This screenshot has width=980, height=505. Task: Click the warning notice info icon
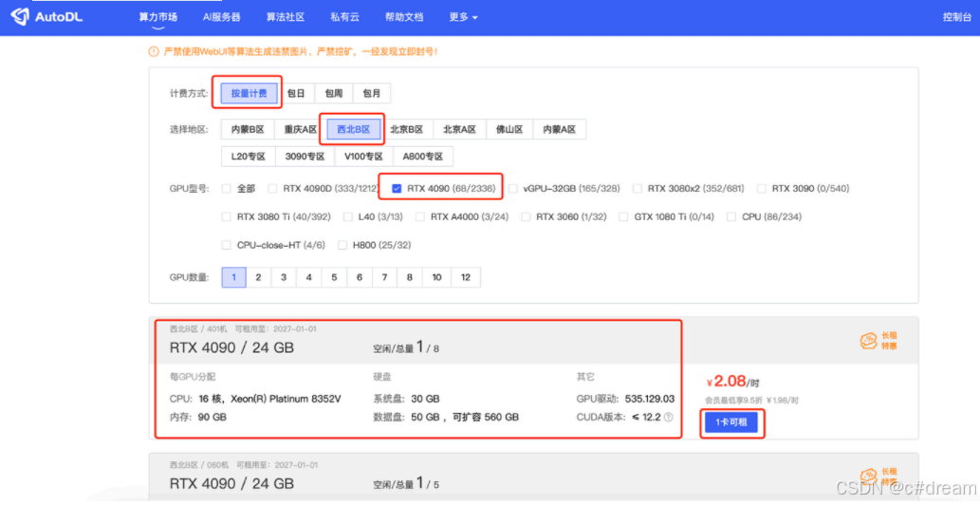click(153, 52)
